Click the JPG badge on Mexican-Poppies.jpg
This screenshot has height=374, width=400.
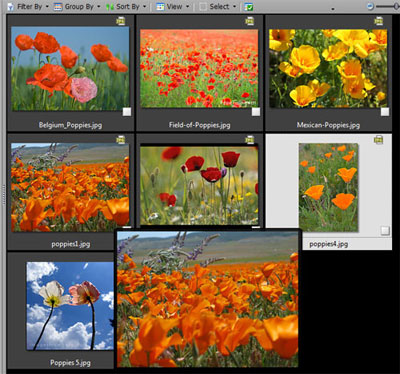(378, 21)
